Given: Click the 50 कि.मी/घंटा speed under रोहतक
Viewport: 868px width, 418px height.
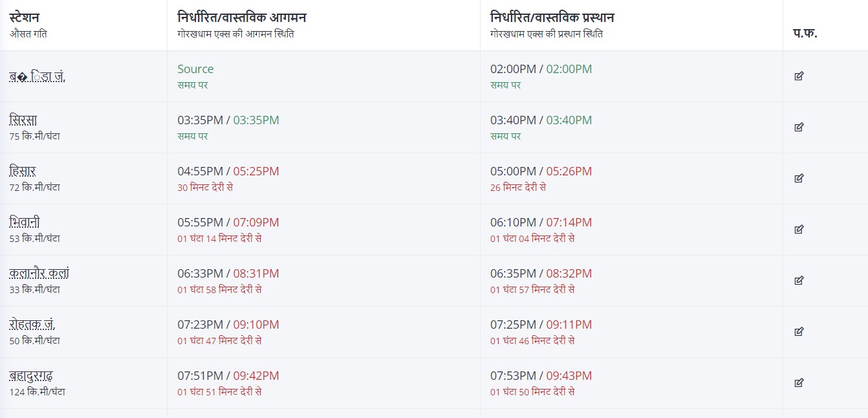Looking at the screenshot, I should (35, 341).
